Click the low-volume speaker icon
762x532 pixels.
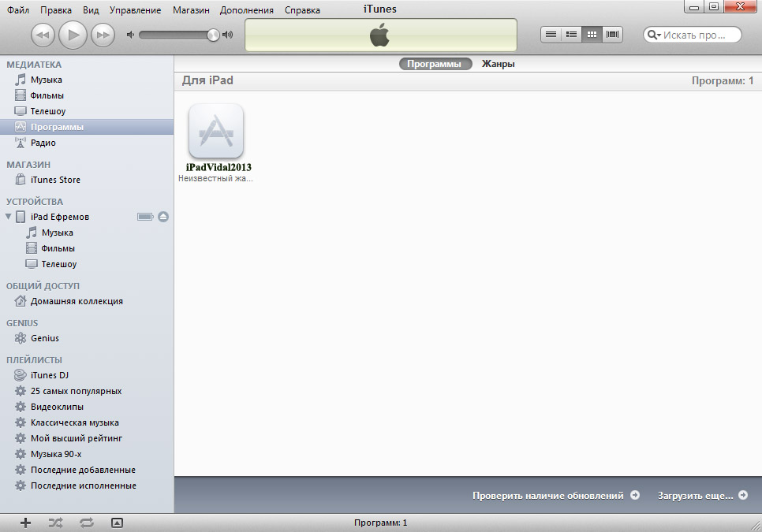click(x=130, y=35)
